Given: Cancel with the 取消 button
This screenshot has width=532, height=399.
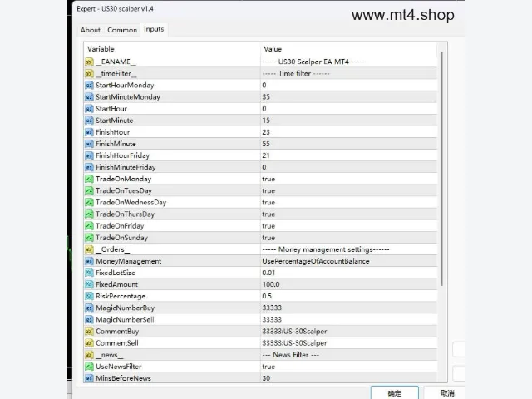Looking at the screenshot, I should point(446,392).
